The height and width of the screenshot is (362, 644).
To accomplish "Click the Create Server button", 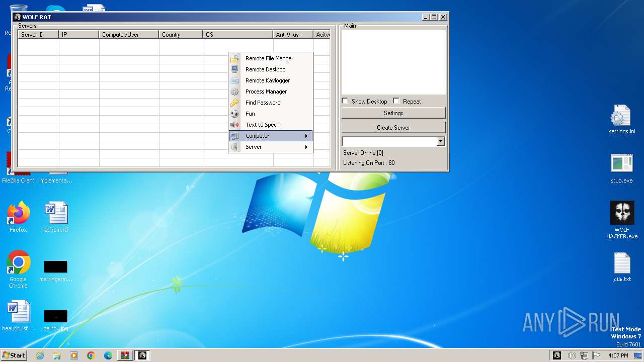I will point(393,127).
